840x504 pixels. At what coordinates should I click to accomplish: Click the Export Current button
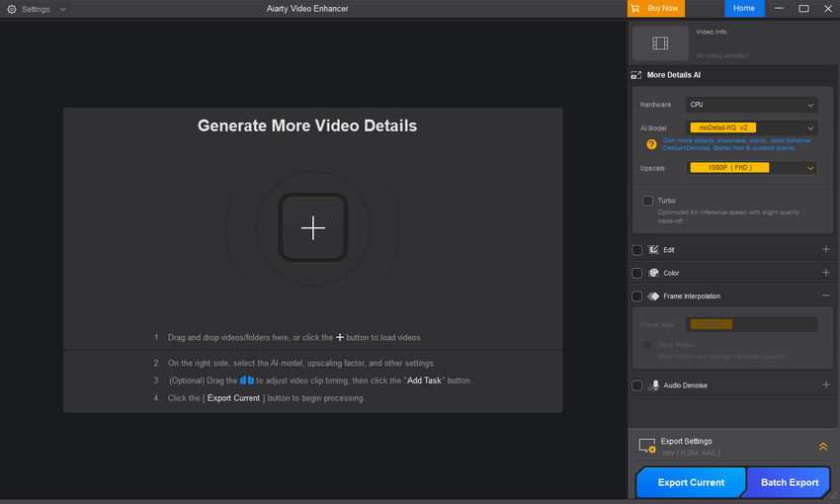(691, 482)
